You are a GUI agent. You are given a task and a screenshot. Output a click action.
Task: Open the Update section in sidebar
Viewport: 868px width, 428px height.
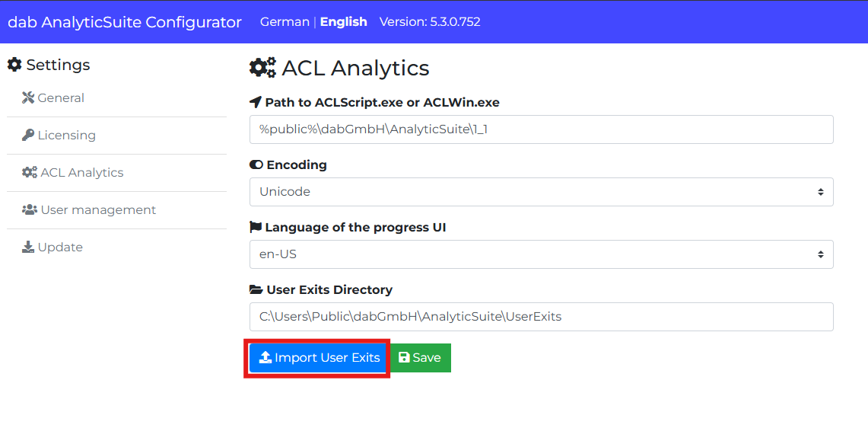pos(59,247)
